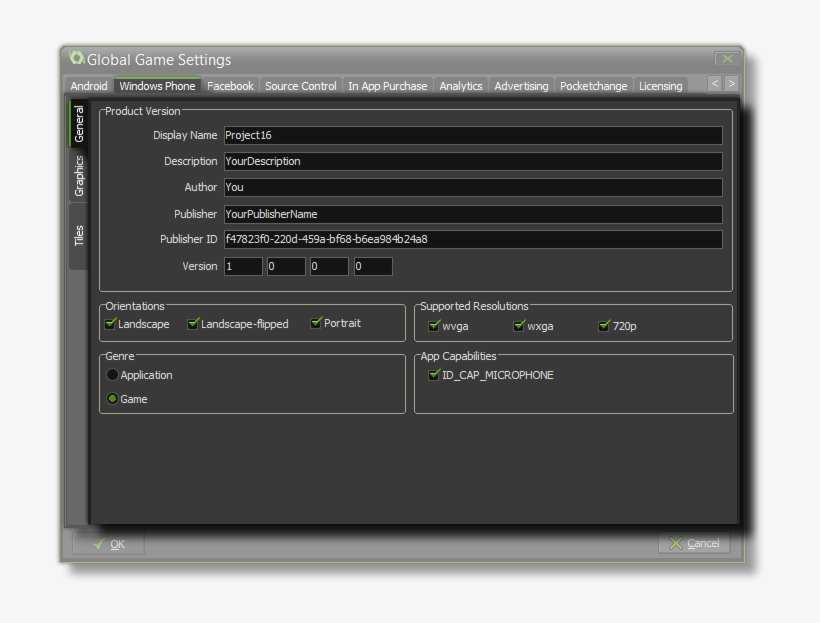Viewport: 820px width, 623px height.
Task: Open the In App Purchase tab
Action: (387, 86)
